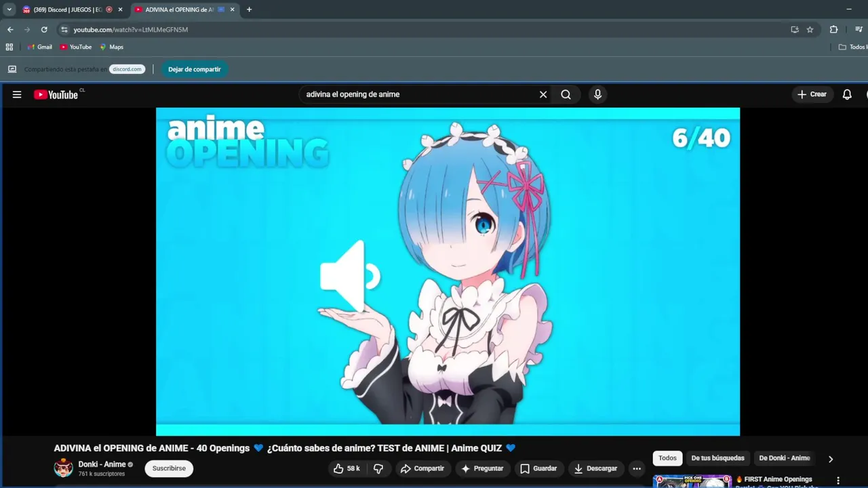Share the video via Compartir
The image size is (868, 488).
422,468
